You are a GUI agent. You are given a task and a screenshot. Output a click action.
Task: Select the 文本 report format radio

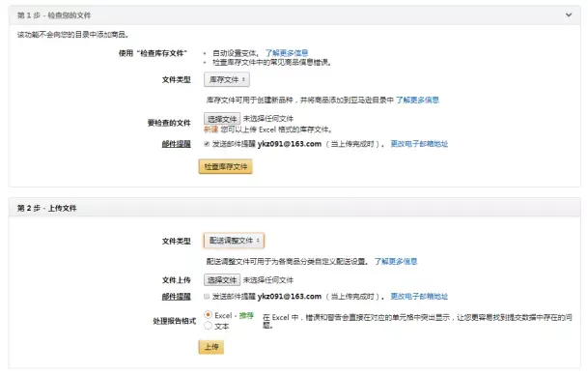pos(209,326)
